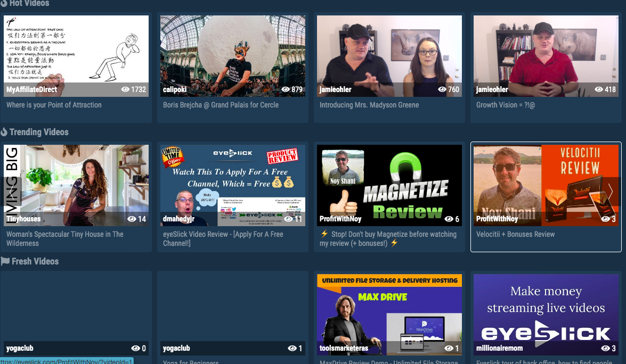The width and height of the screenshot is (626, 364).
Task: Open ProfitWithNoy channel from Magnetize video
Action: [x=340, y=219]
